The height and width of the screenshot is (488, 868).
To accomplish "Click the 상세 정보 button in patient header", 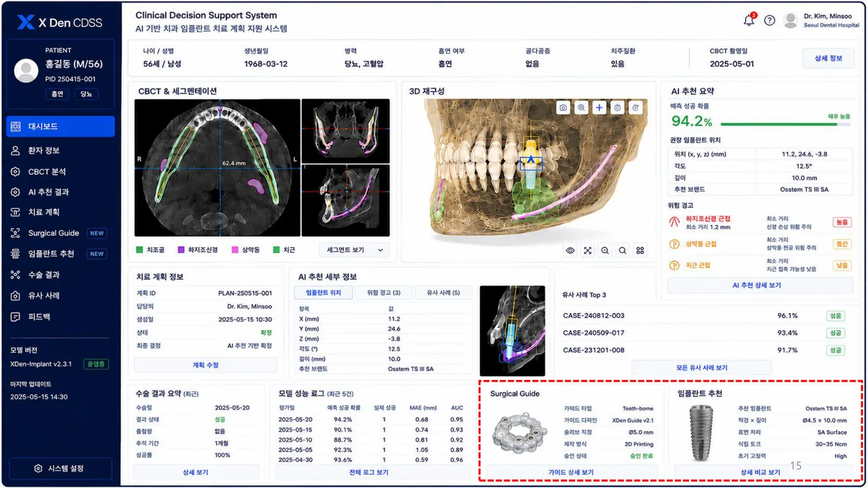I will tap(828, 59).
